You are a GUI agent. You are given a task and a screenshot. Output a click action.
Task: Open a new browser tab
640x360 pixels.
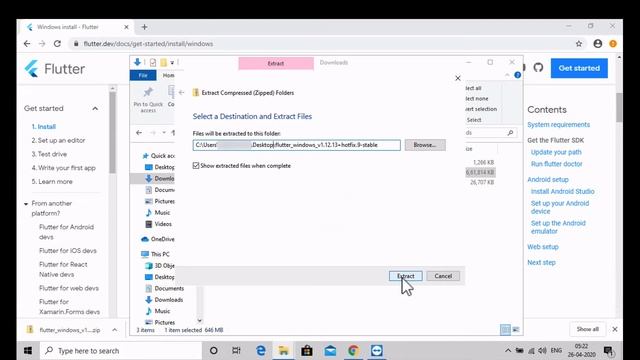pos(144,27)
